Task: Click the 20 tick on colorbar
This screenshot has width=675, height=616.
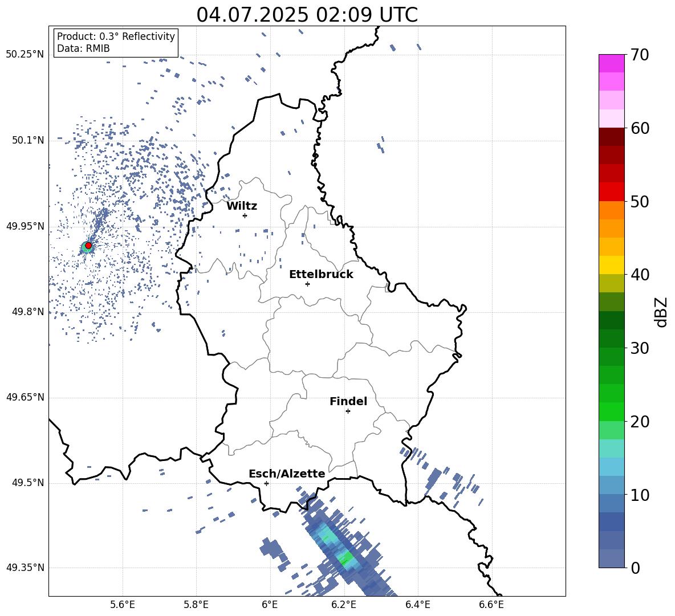Action: tap(640, 422)
